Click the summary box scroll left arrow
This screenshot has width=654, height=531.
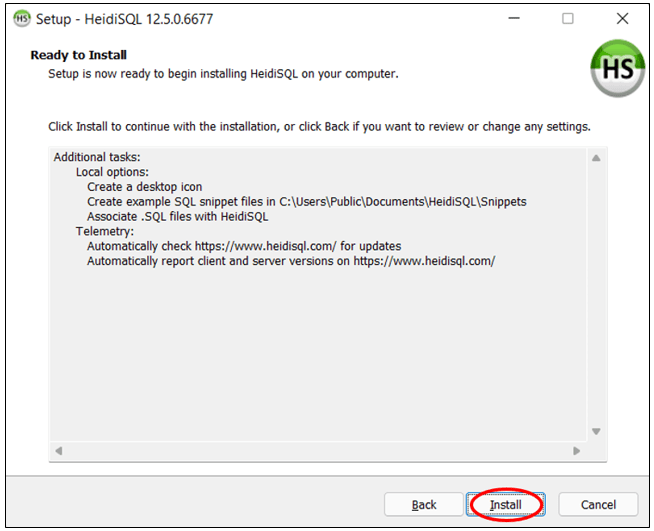[x=58, y=451]
